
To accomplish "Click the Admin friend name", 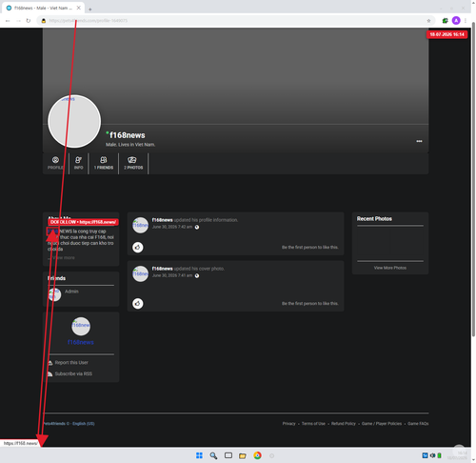I will click(x=71, y=292).
